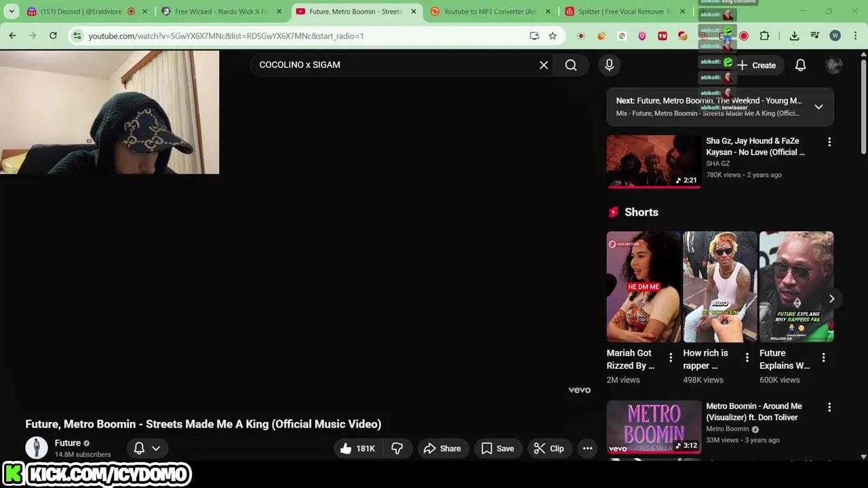Open the YouTube account avatar menu
The height and width of the screenshot is (488, 868).
coord(833,65)
